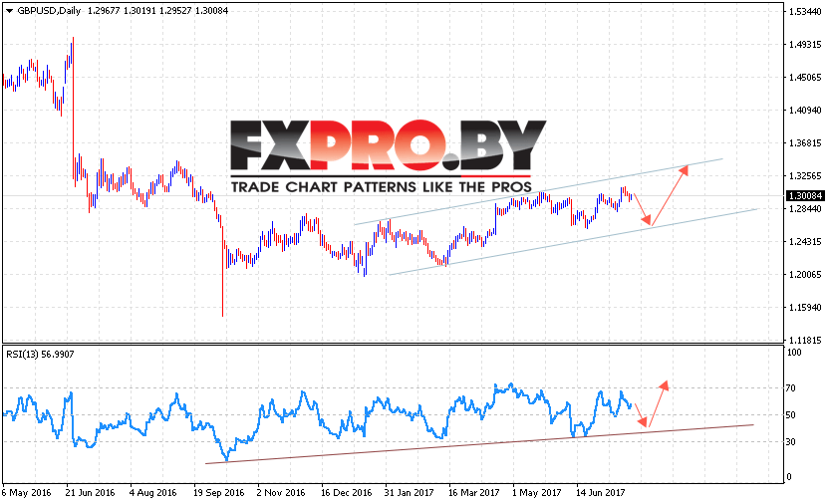
Task: Select the 6 May 2016 date label
Action: (x=26, y=493)
